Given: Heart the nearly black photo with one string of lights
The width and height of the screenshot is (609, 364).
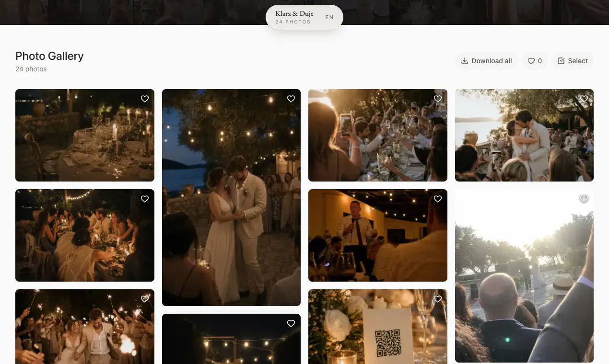Looking at the screenshot, I should [x=291, y=323].
